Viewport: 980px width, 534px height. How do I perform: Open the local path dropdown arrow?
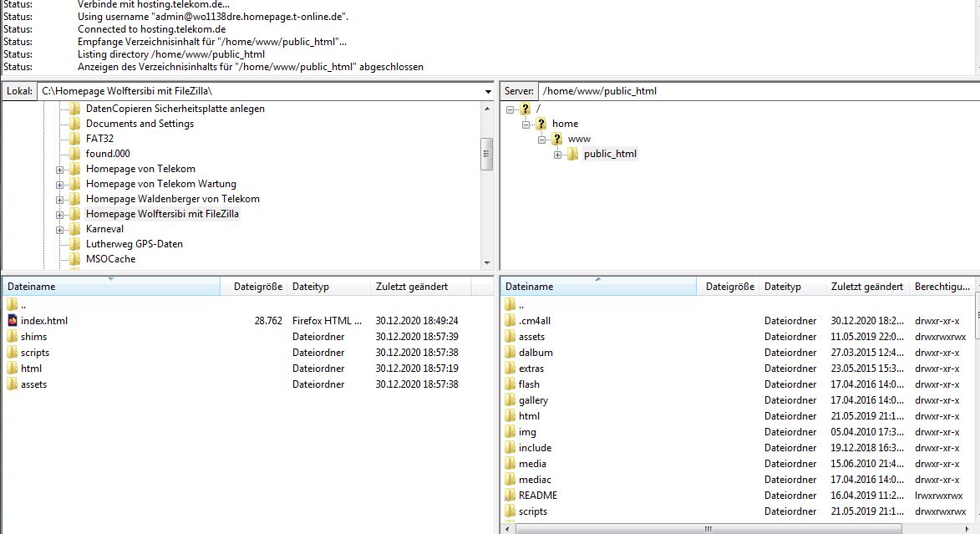tap(488, 91)
